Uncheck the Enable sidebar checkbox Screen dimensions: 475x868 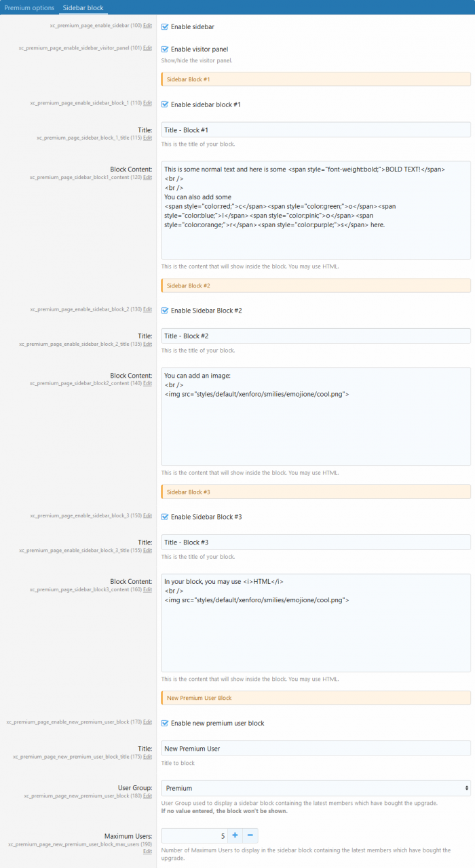[x=165, y=27]
